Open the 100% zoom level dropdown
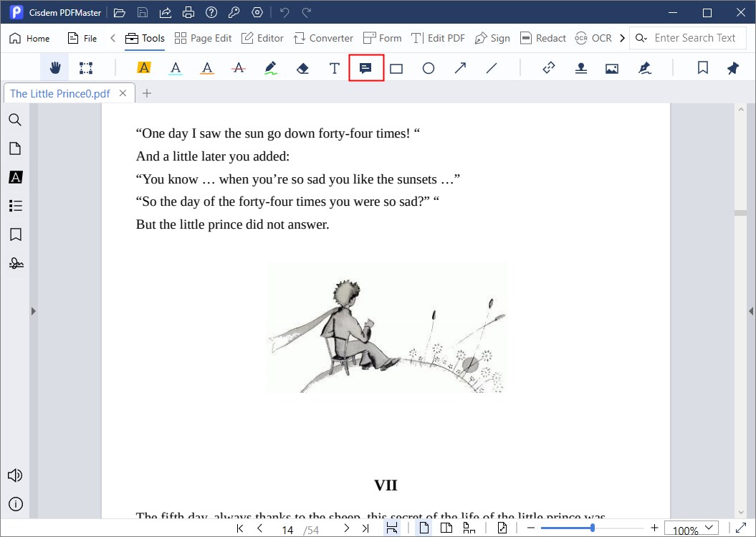756x537 pixels. [692, 528]
